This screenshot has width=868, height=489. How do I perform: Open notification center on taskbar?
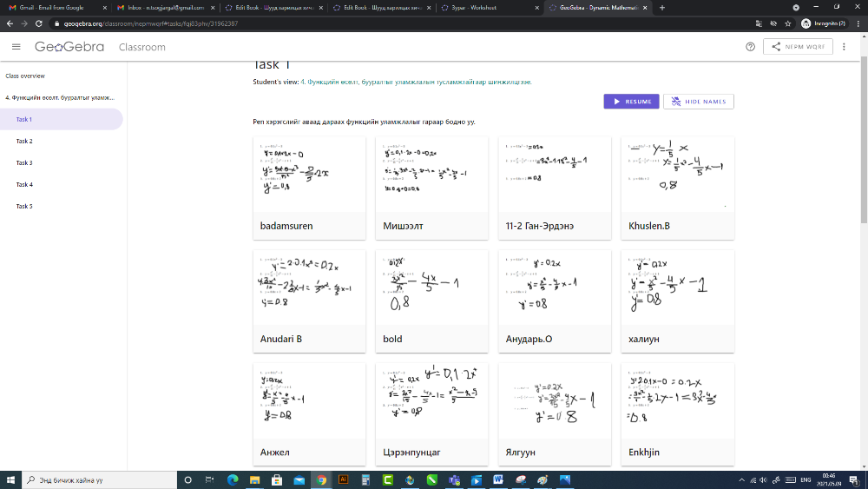[x=854, y=479]
